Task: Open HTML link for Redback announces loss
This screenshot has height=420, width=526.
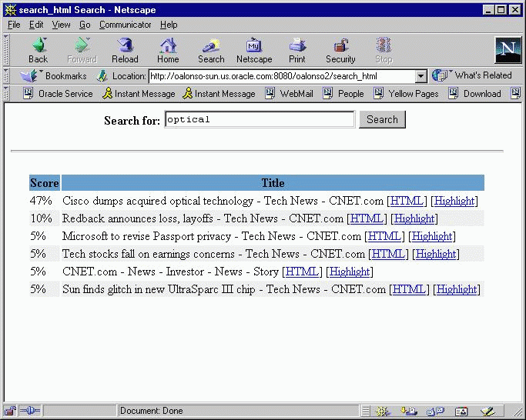Action: coord(367,218)
